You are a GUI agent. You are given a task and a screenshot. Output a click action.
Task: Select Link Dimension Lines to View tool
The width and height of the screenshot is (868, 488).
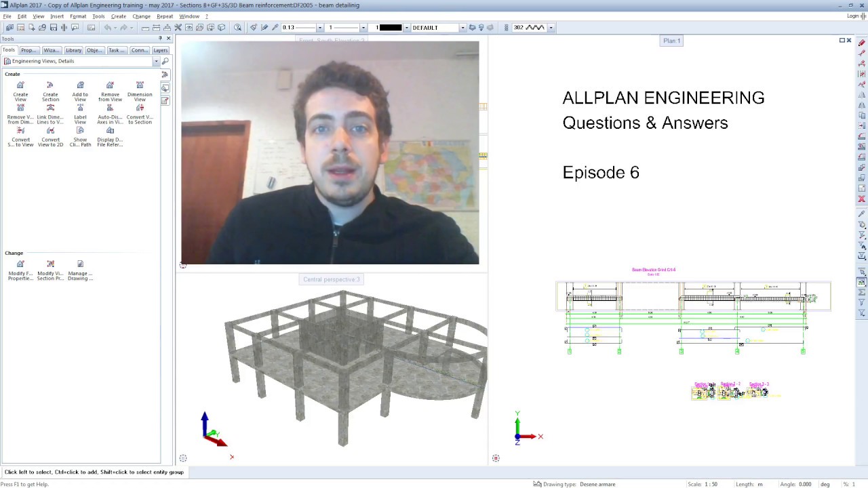point(50,115)
